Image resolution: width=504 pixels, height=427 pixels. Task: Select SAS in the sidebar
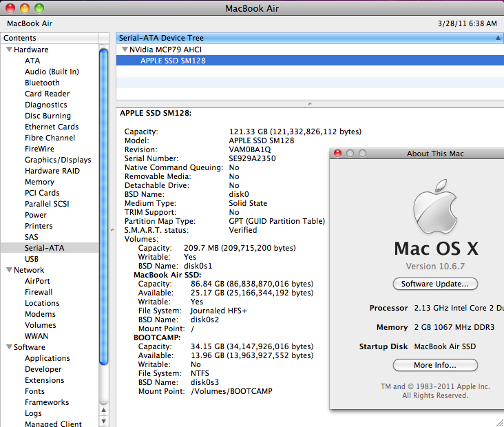32,237
